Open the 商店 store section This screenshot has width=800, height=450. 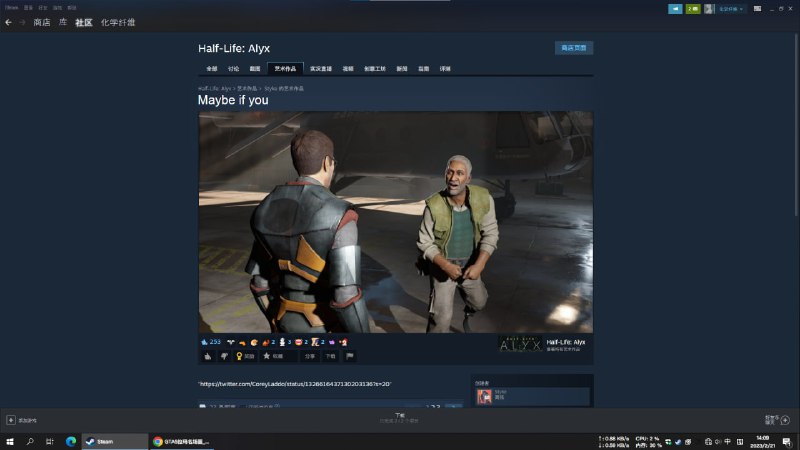point(42,22)
